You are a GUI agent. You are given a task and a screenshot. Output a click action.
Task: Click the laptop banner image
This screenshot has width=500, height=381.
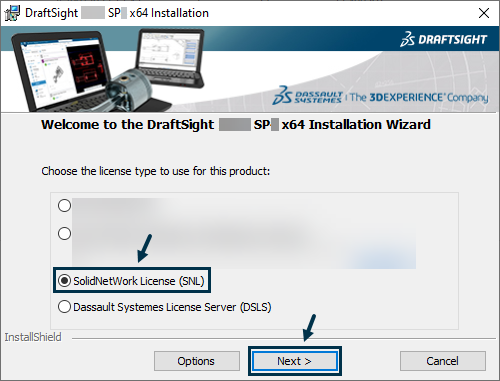(x=108, y=70)
